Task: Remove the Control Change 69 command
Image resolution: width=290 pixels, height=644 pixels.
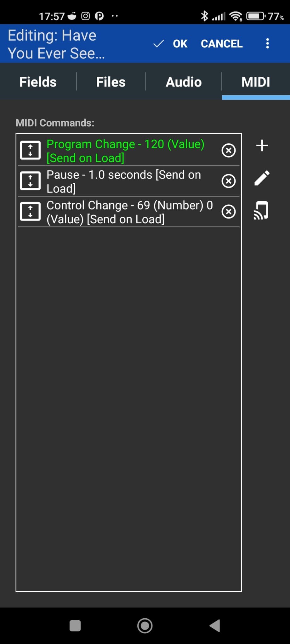Action: [229, 212]
